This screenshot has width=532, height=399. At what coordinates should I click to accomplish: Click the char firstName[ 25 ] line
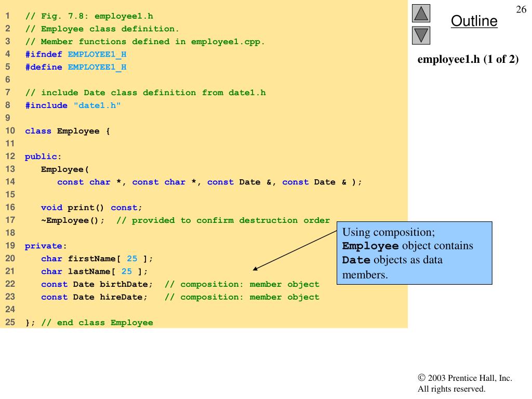(97, 259)
